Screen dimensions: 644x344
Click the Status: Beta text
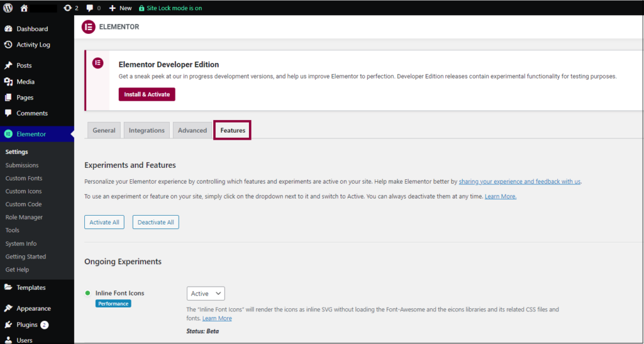(x=203, y=331)
